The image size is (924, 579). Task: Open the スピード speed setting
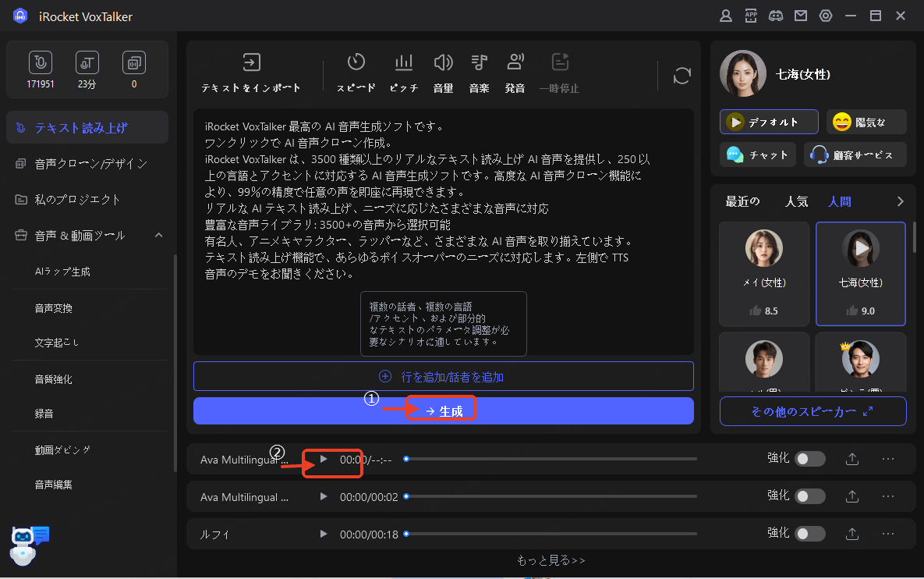click(x=356, y=73)
